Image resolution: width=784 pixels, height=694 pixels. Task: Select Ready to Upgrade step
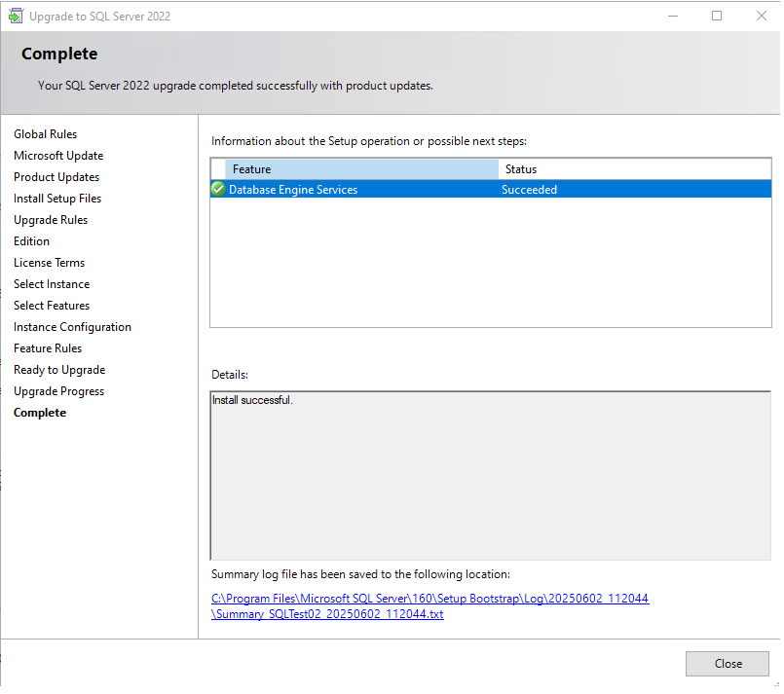pyautogui.click(x=59, y=370)
